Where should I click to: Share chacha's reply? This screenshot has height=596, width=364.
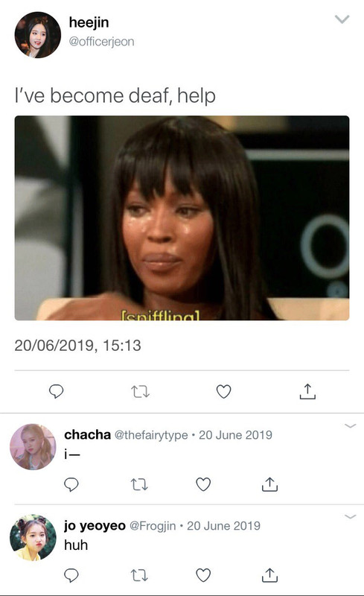pos(269,484)
